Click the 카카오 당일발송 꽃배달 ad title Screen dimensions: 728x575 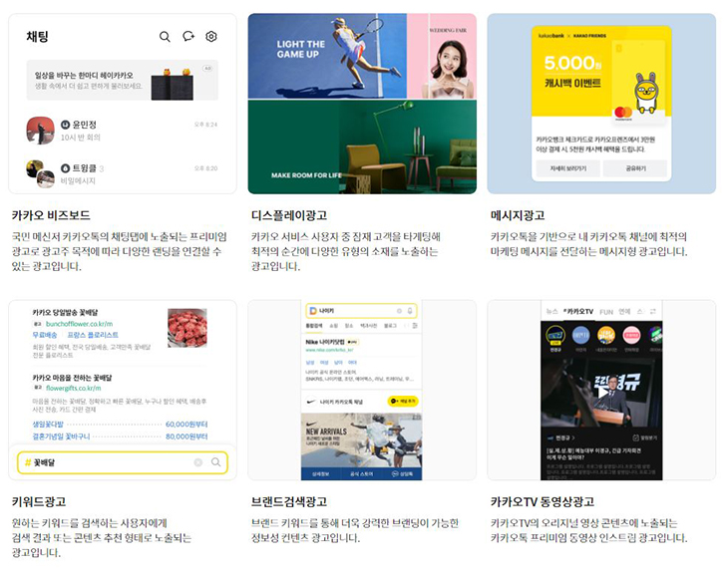point(65,312)
